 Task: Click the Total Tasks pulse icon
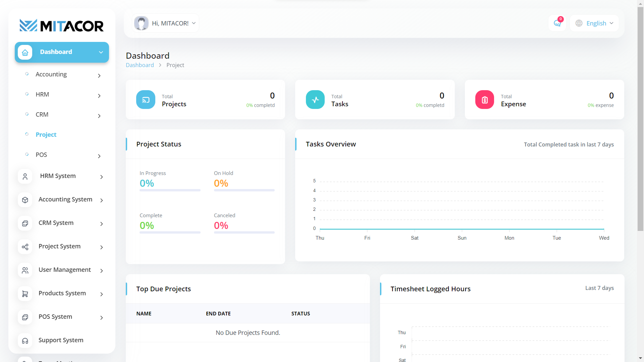click(x=315, y=100)
